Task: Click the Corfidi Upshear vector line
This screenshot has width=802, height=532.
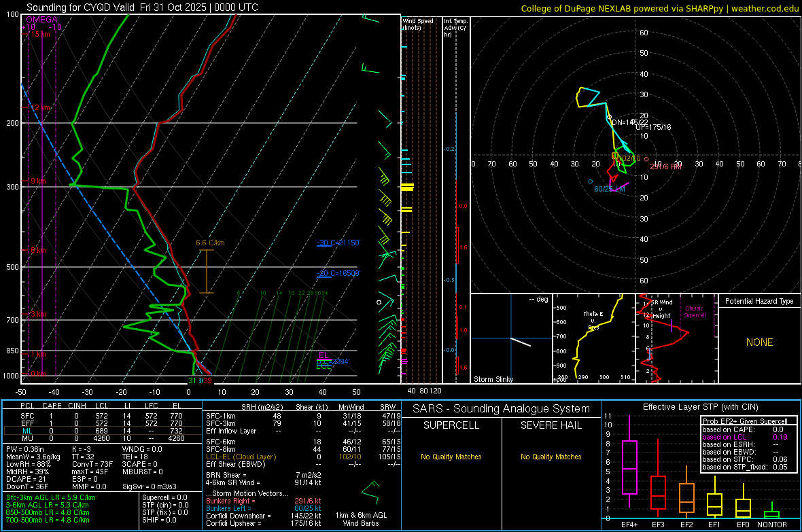Action: coord(264,522)
